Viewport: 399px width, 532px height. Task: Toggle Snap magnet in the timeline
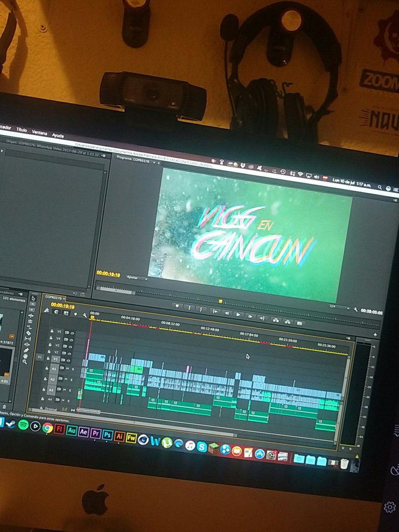56,312
